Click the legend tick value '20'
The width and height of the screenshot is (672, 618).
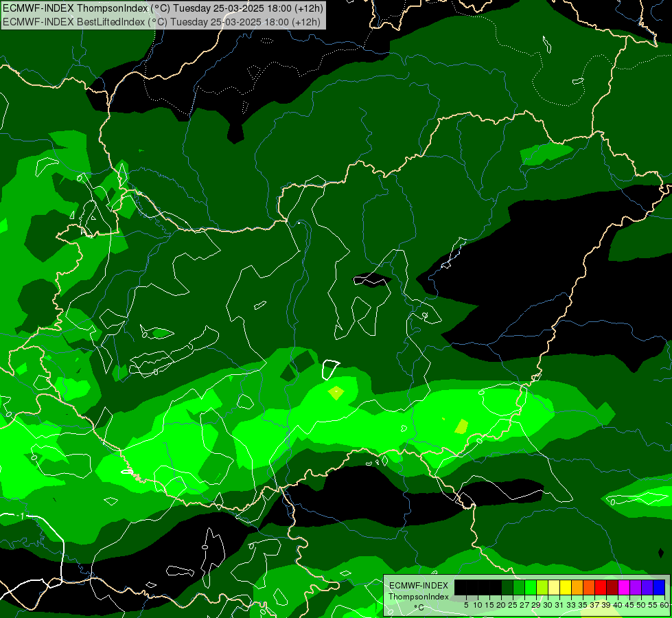click(502, 605)
